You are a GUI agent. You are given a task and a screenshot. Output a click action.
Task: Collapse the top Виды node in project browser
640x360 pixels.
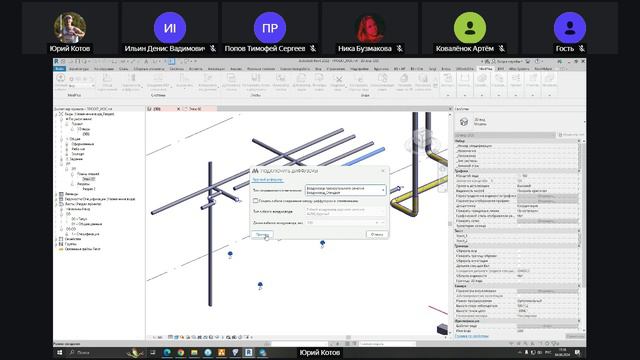point(56,114)
